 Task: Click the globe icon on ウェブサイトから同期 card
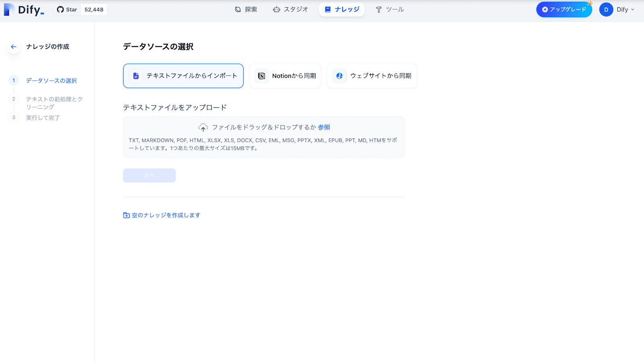tap(339, 76)
